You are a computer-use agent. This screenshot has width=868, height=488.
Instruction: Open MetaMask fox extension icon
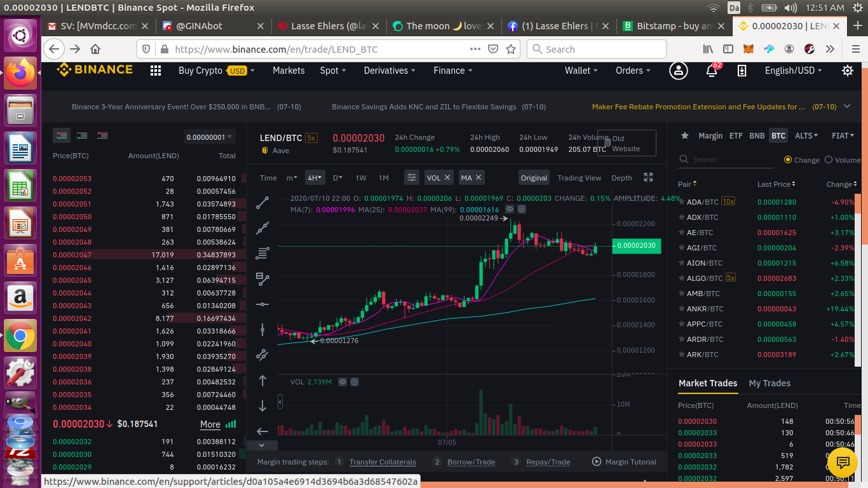[750, 49]
